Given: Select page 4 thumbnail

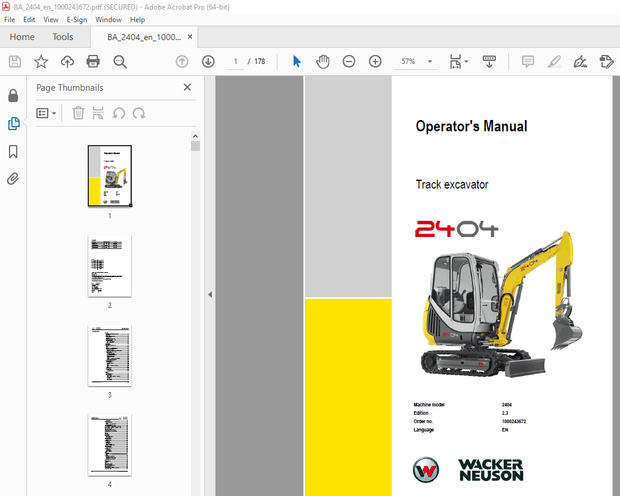Looking at the screenshot, I should (x=110, y=445).
